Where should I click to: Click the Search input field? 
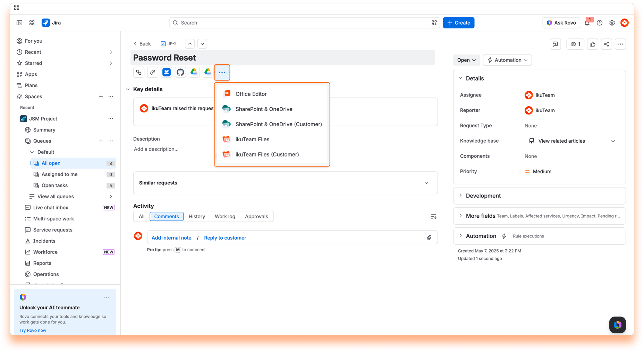coord(305,23)
